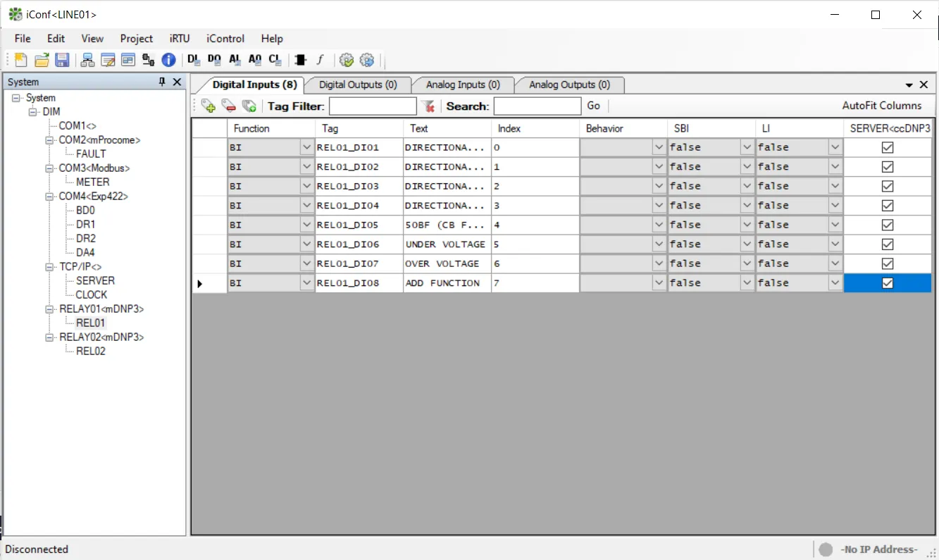Viewport: 939px width, 560px height.
Task: Click the blue info icon
Action: tap(168, 60)
